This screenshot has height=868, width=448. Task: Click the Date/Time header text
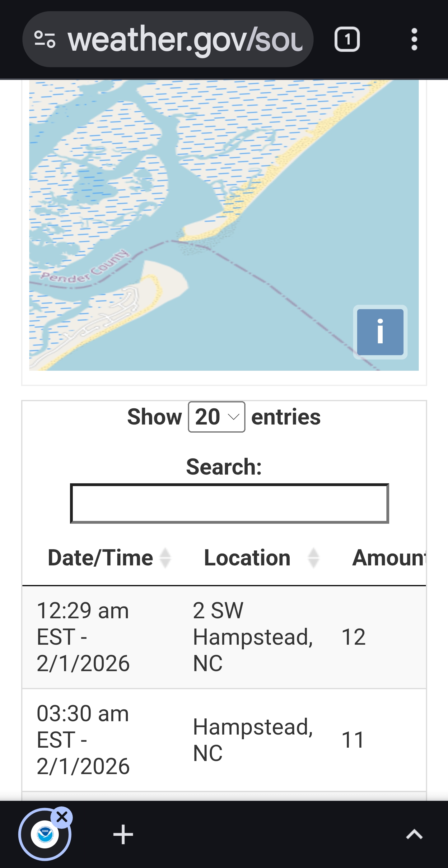(100, 558)
